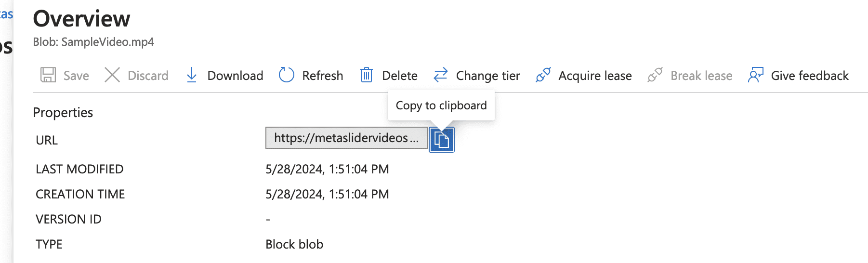The width and height of the screenshot is (868, 263).
Task: Select the blob URL text field
Action: (346, 138)
